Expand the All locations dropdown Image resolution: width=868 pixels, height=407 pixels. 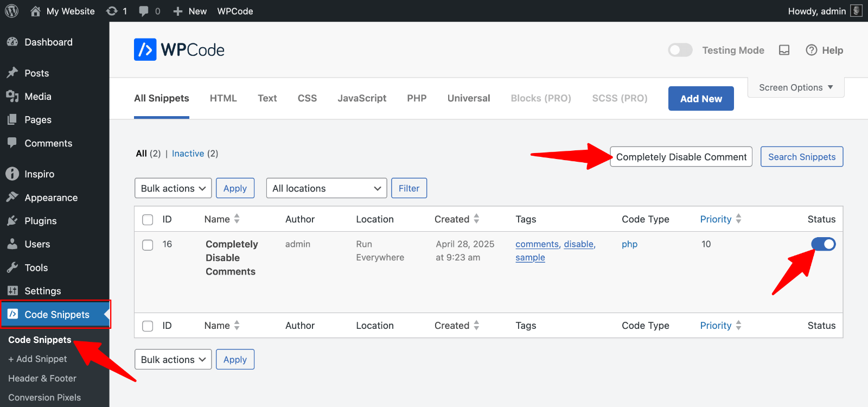326,188
